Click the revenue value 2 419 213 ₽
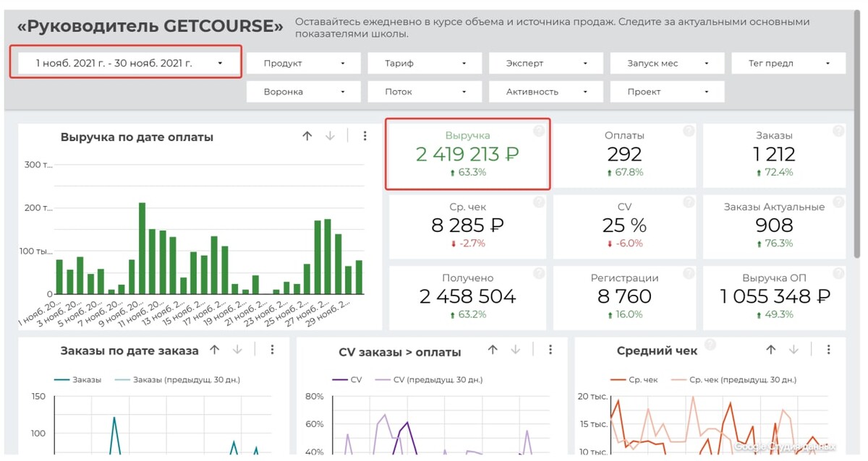The image size is (868, 461). pyautogui.click(x=467, y=154)
